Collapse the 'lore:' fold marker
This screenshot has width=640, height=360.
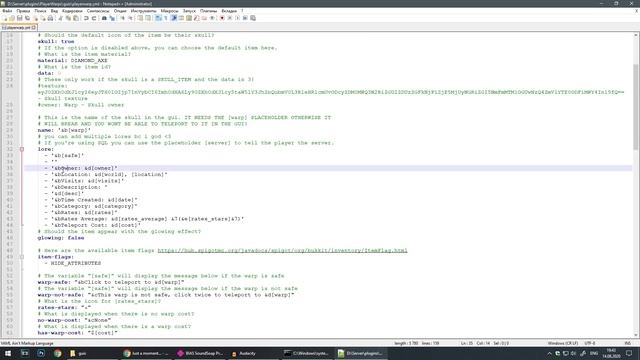(x=22, y=149)
